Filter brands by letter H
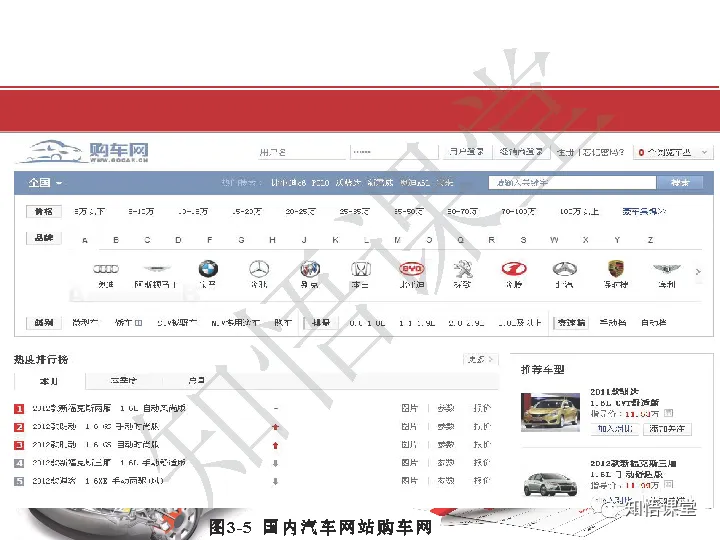The image size is (720, 540). (x=272, y=240)
